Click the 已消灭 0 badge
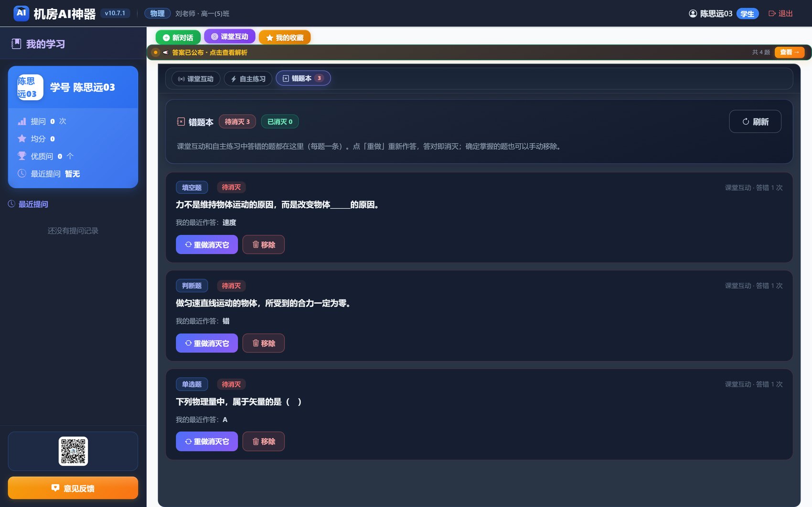Screen dimensions: 812x507 (x=280, y=122)
